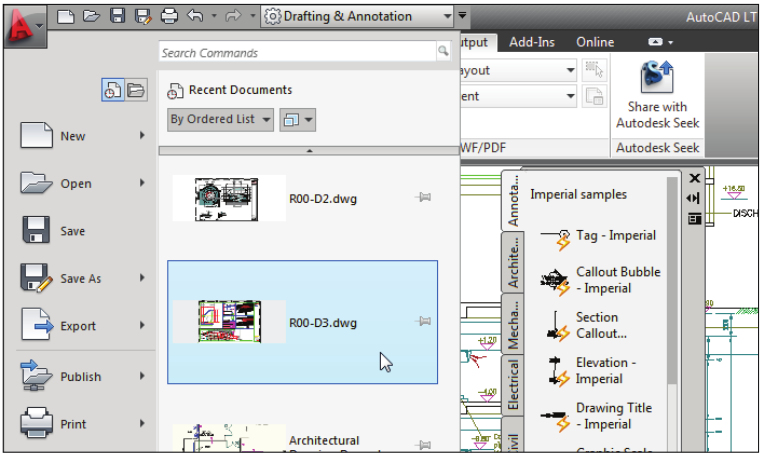Open the By Ordered List dropdown
The height and width of the screenshot is (454, 761).
point(220,119)
